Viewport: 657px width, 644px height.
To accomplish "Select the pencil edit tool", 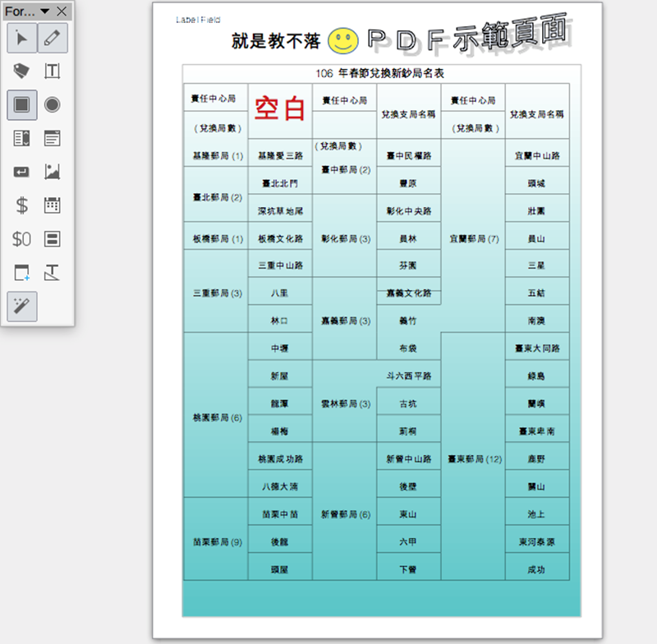I will point(53,38).
